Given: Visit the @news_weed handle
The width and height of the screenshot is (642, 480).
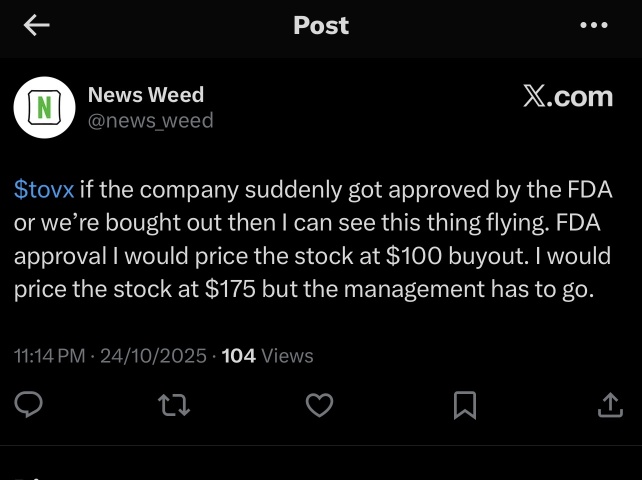Looking at the screenshot, I should click(150, 120).
